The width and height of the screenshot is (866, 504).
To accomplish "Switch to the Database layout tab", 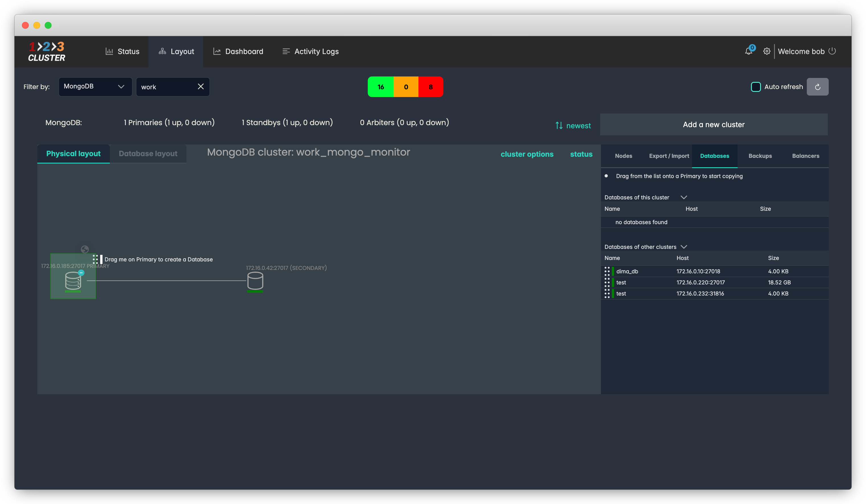I will (x=148, y=154).
